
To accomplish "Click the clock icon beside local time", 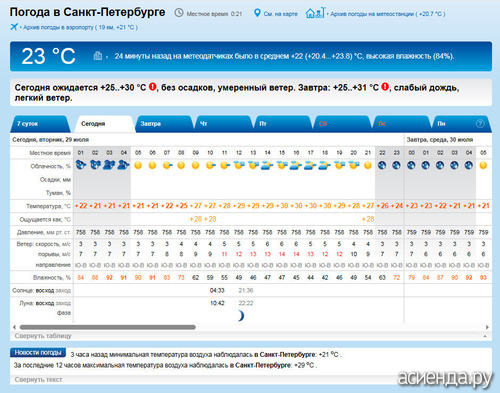I will pyautogui.click(x=179, y=13).
